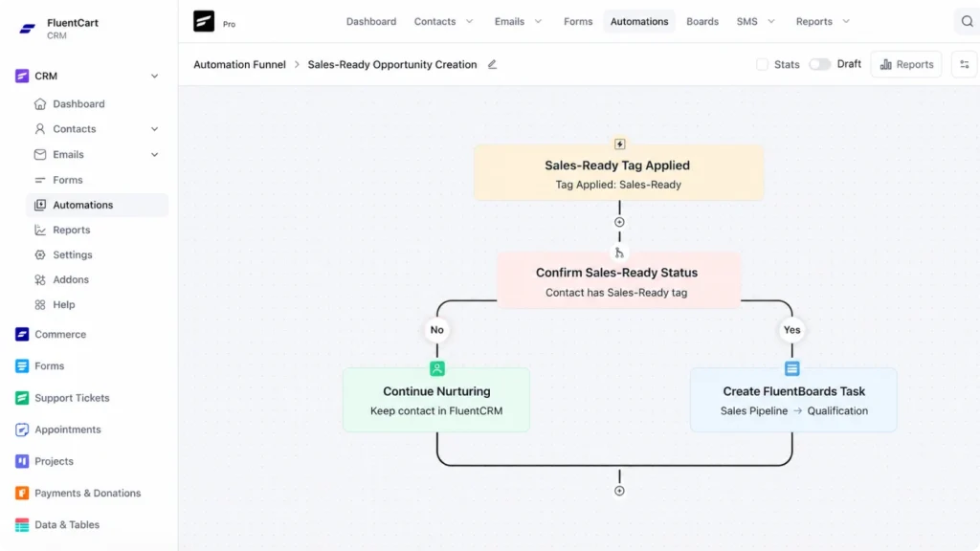The width and height of the screenshot is (980, 551).
Task: Click the Dashboard home icon in CRM submenu
Action: (x=40, y=103)
